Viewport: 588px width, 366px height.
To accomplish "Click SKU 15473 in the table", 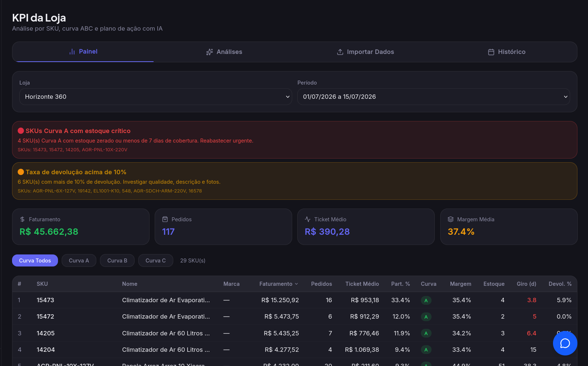I will (46, 300).
